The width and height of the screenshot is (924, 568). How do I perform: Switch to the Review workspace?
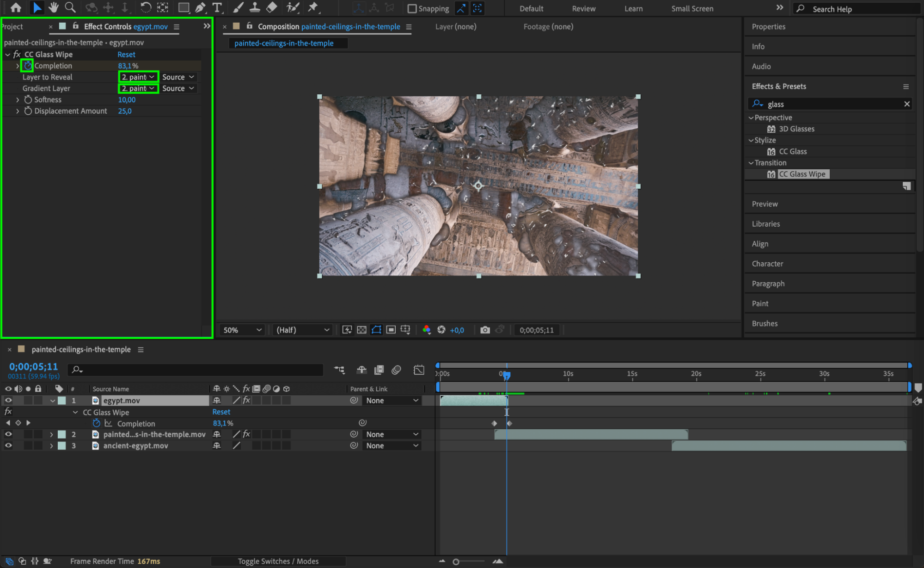click(x=583, y=8)
